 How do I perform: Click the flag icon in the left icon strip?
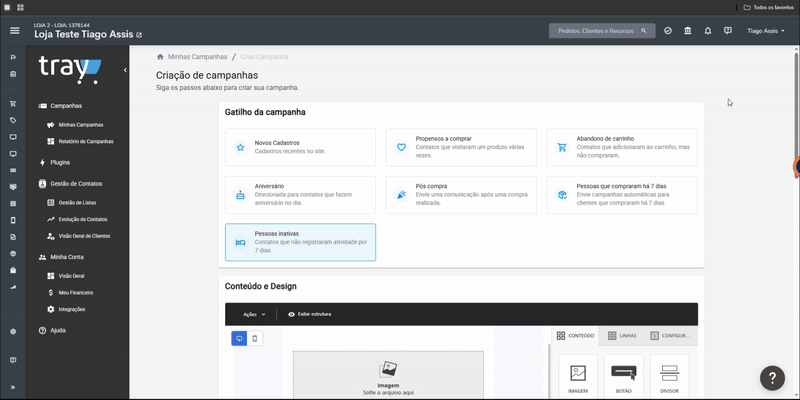13,57
